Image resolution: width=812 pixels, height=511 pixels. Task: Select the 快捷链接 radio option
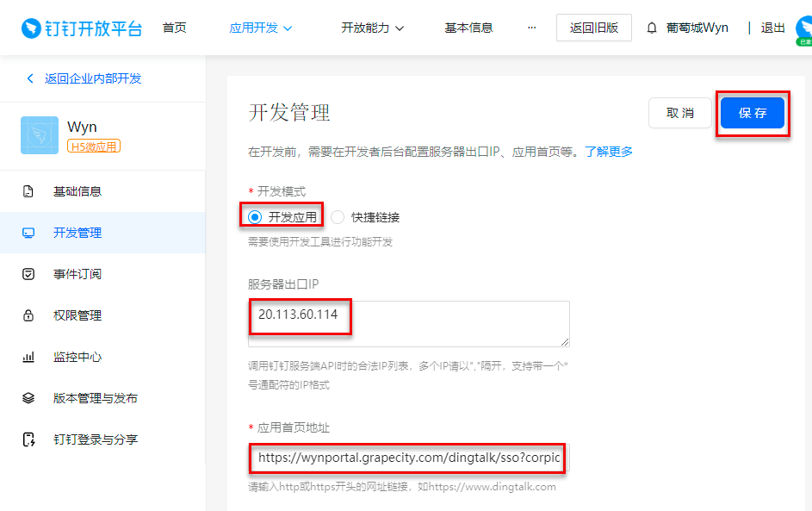click(338, 217)
